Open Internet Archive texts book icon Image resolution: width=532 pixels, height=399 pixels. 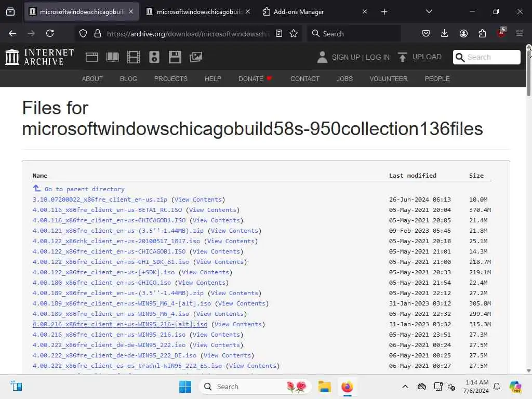tap(113, 57)
